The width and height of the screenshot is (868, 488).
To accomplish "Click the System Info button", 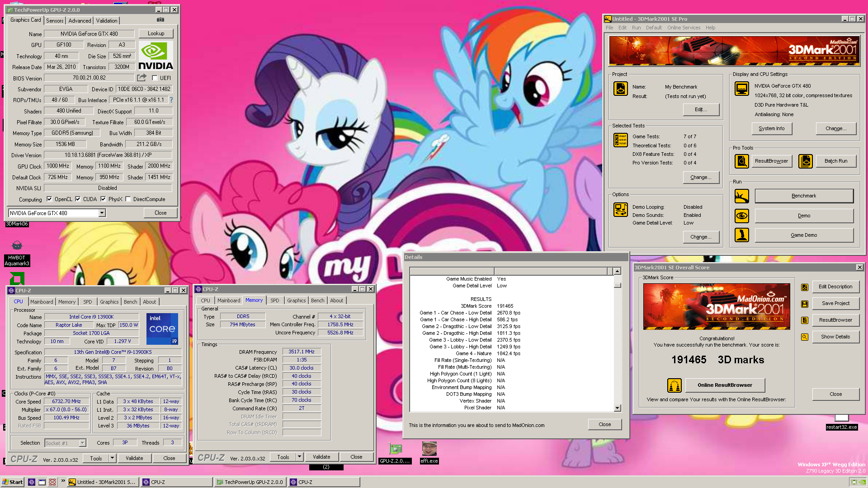I will click(772, 128).
